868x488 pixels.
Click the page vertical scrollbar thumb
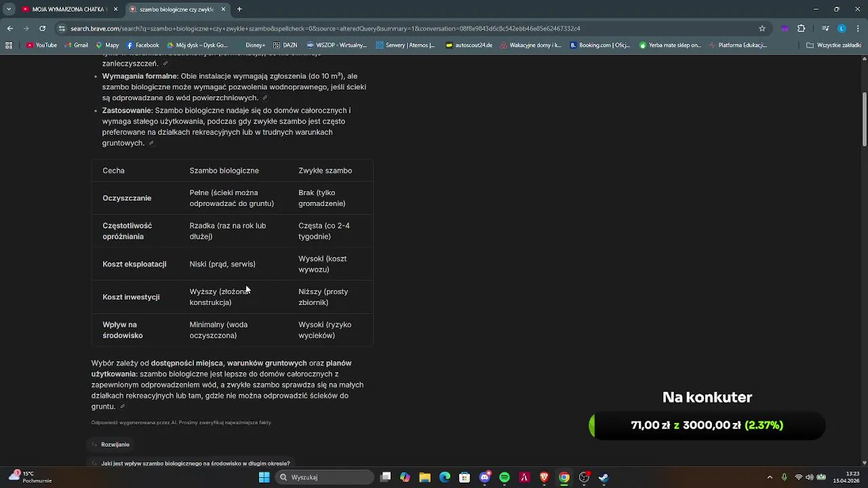(865, 119)
